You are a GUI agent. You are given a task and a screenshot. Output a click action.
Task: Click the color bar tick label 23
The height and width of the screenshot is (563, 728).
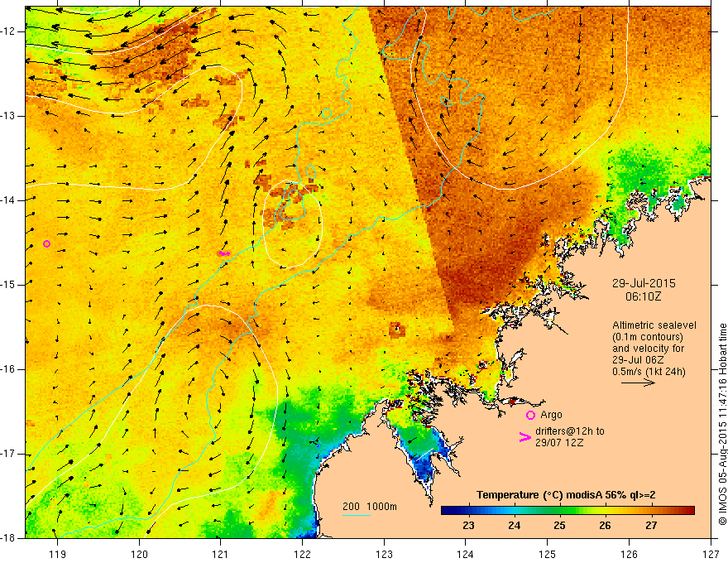[468, 526]
